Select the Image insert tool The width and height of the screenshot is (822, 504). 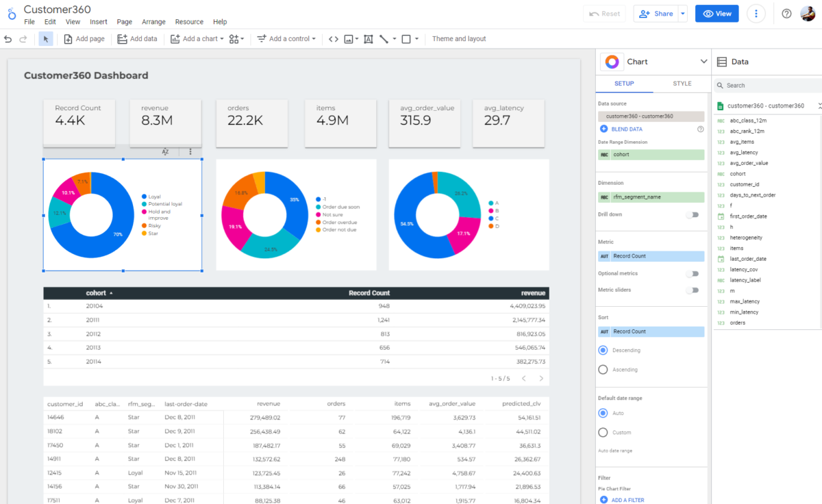349,39
